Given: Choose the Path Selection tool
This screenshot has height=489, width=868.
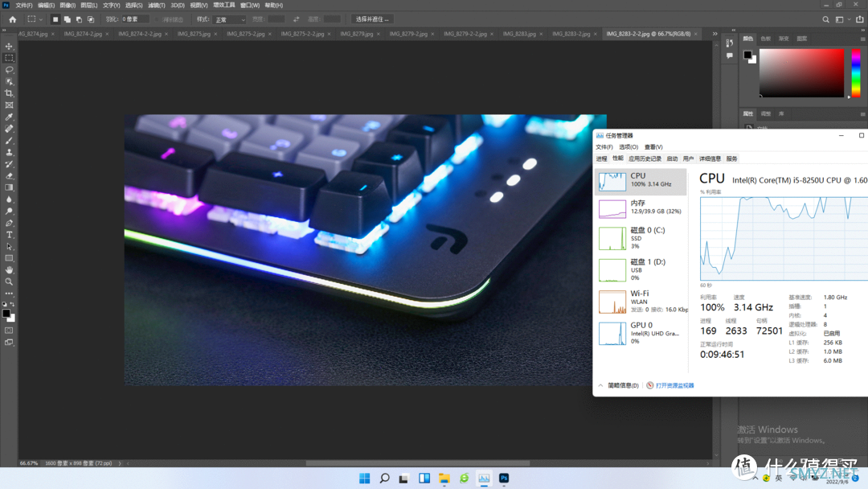Looking at the screenshot, I should [x=9, y=247].
